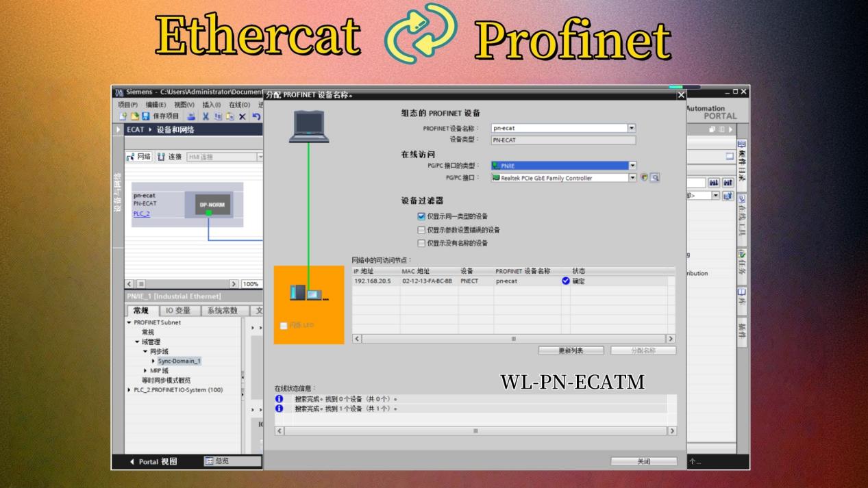Enable 'show only devices without names' checkbox
Screen dimensions: 868x488
click(421, 243)
